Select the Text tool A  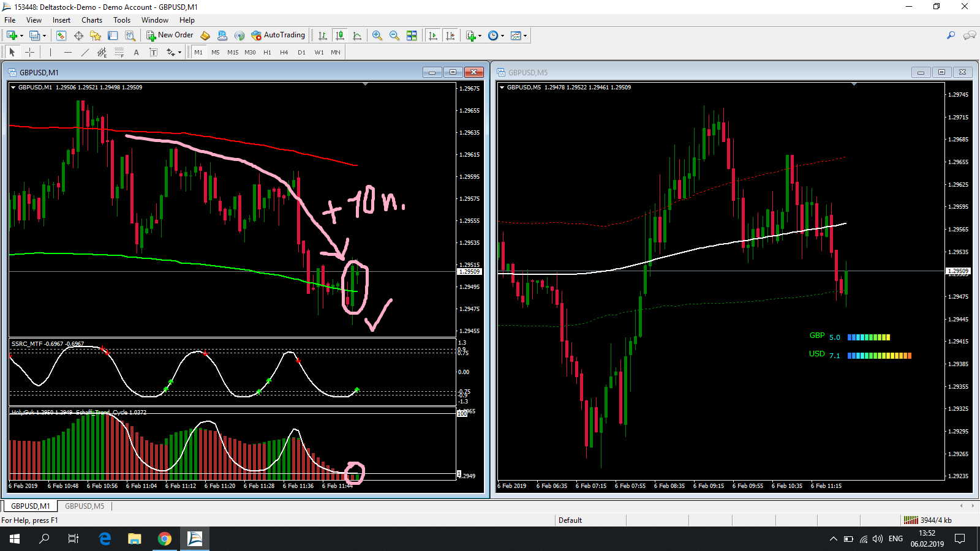coord(136,53)
